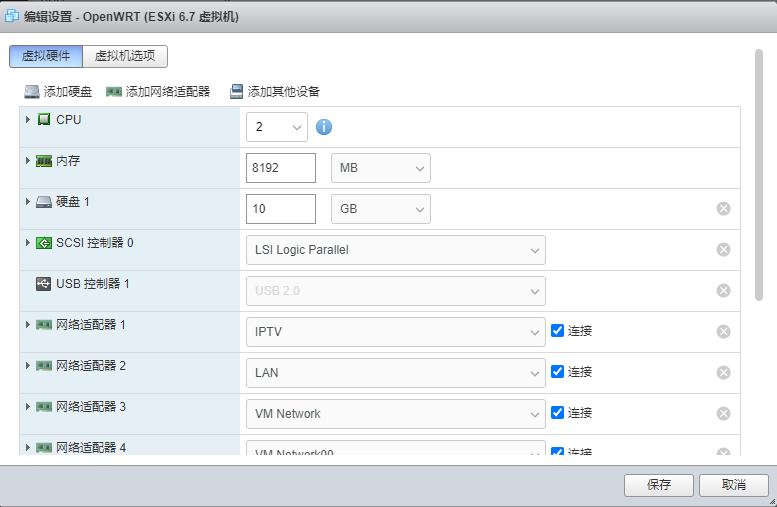This screenshot has height=507, width=777.
Task: Toggle connect checkbox for IPTV adapter
Action: pos(557,331)
